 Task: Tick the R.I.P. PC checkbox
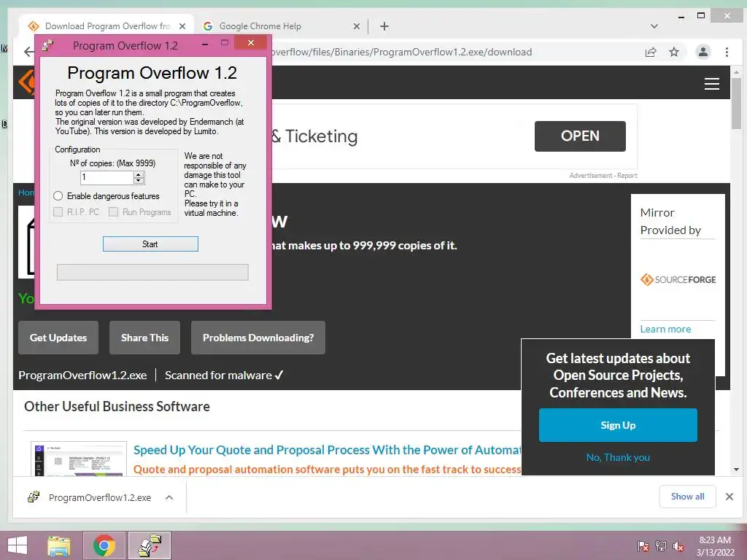pyautogui.click(x=58, y=212)
